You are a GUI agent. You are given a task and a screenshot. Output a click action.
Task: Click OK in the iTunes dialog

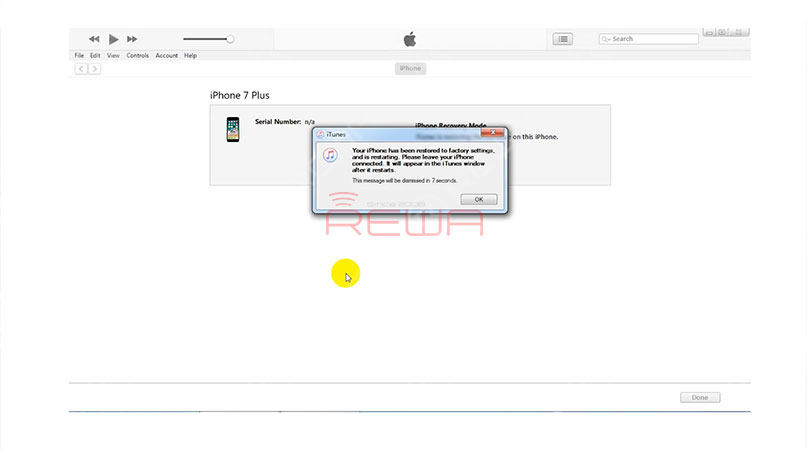pos(479,199)
